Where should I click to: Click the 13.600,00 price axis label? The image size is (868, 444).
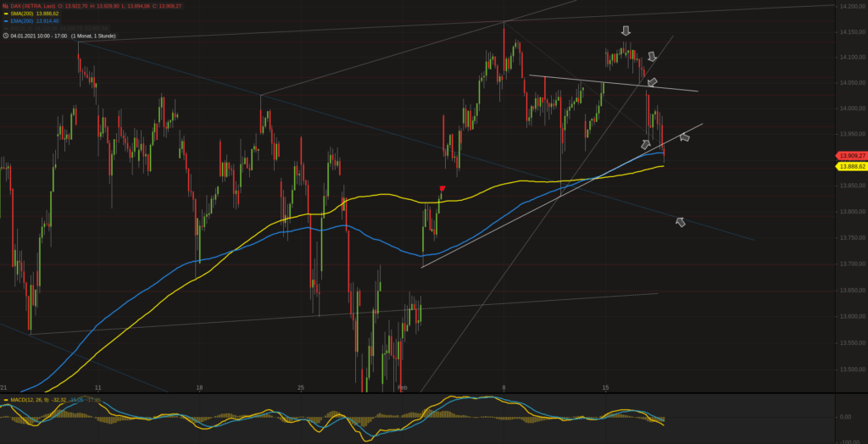point(851,317)
